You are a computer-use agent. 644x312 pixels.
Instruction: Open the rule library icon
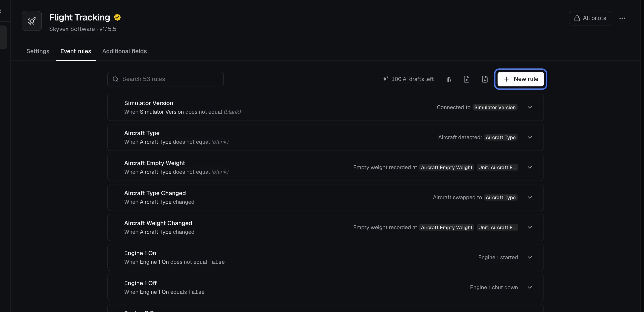pos(448,79)
